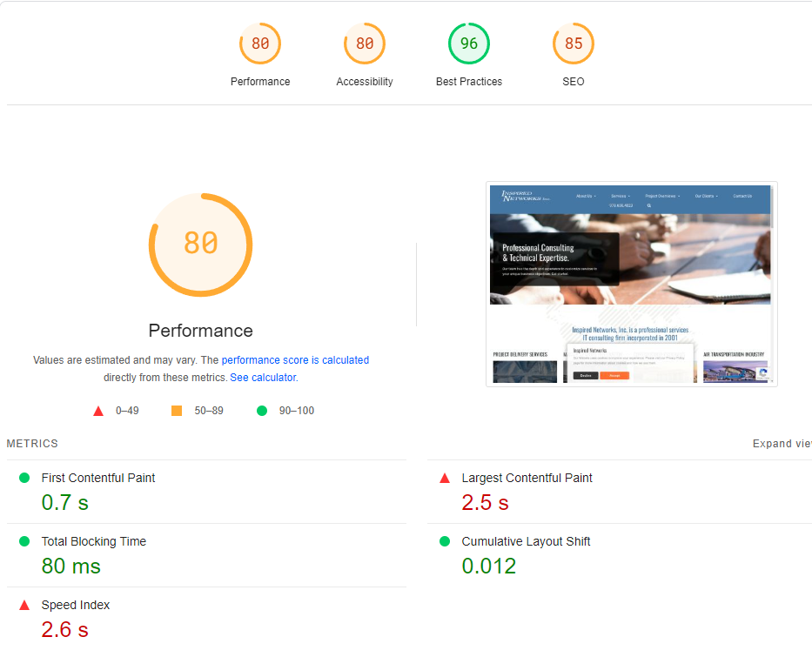
Task: Click the SEO score gauge
Action: pyautogui.click(x=574, y=44)
